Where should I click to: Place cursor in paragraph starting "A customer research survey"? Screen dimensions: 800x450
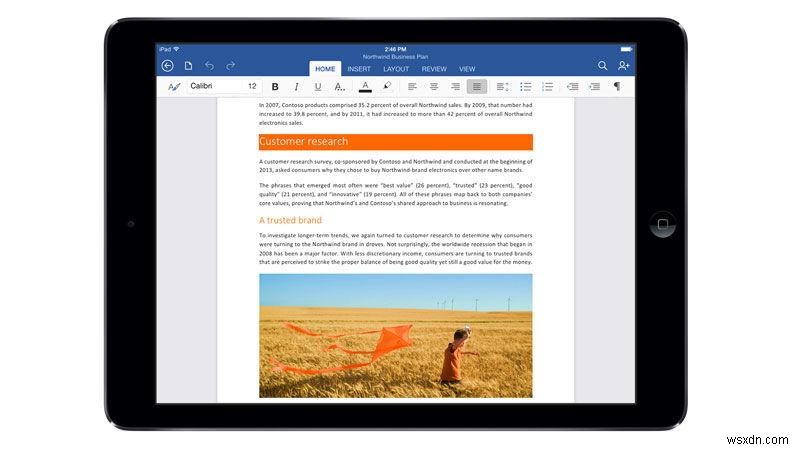[395, 165]
